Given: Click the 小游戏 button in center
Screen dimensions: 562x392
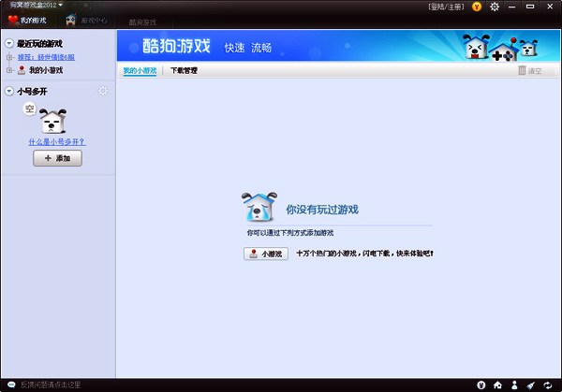Looking at the screenshot, I should (x=266, y=254).
